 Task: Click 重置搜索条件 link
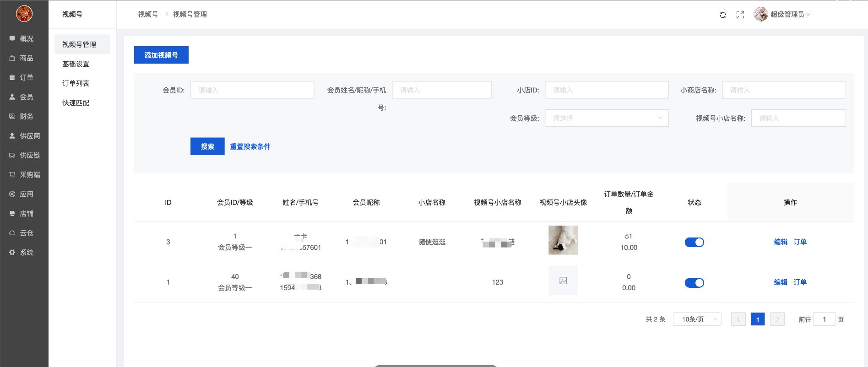pyautogui.click(x=250, y=146)
